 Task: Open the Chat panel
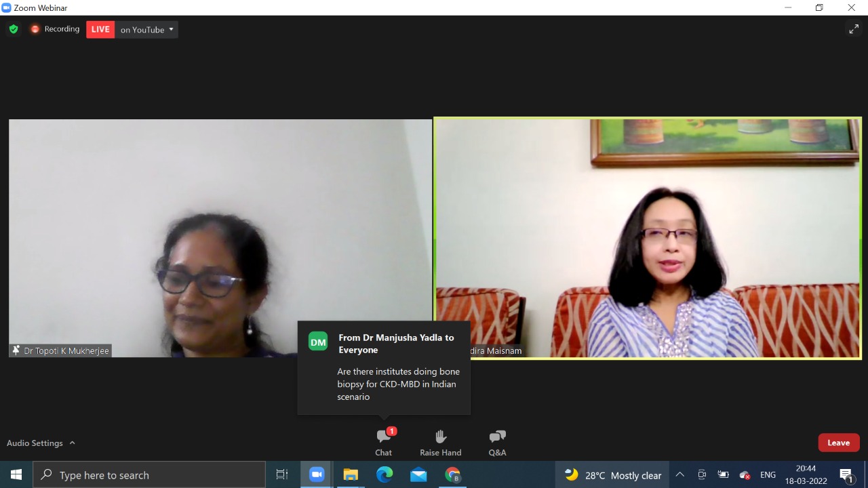pos(383,442)
